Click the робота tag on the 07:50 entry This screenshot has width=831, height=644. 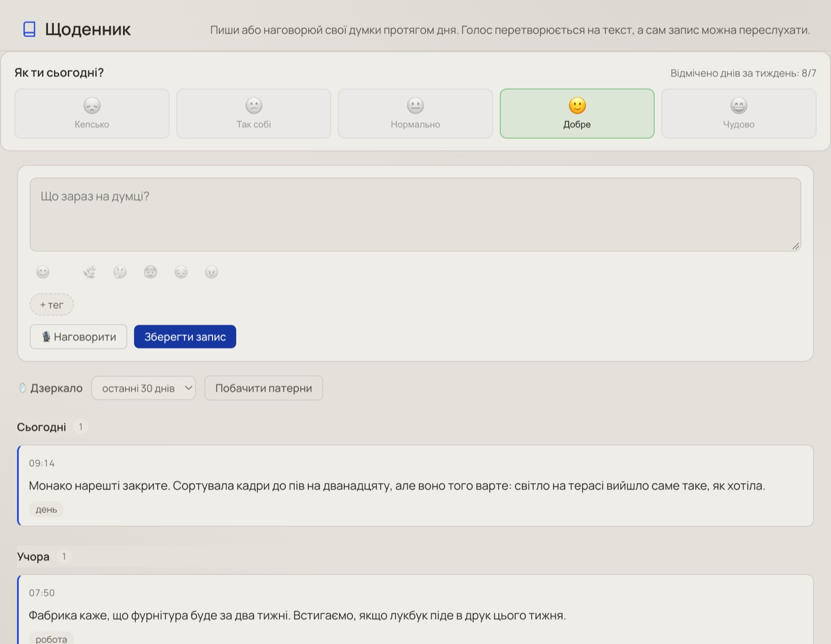52,639
